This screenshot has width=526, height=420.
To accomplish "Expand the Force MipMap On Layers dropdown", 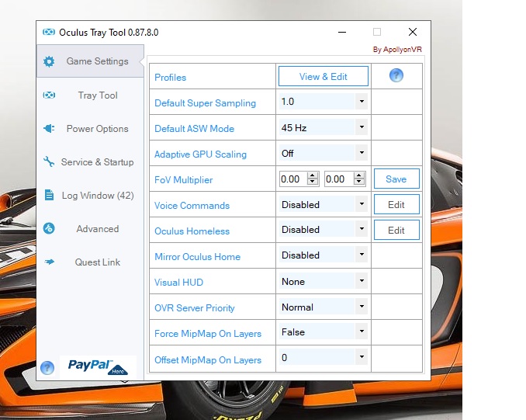I will 362,331.
